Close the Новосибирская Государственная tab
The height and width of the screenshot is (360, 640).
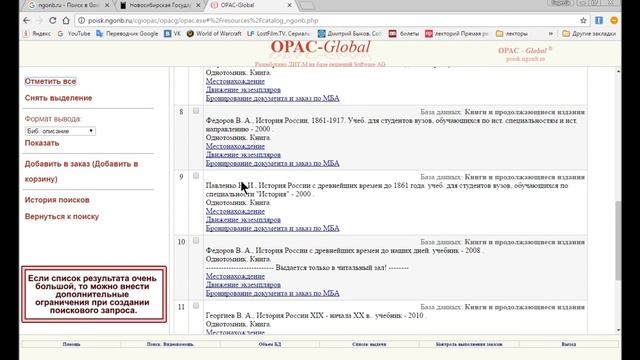[198, 5]
